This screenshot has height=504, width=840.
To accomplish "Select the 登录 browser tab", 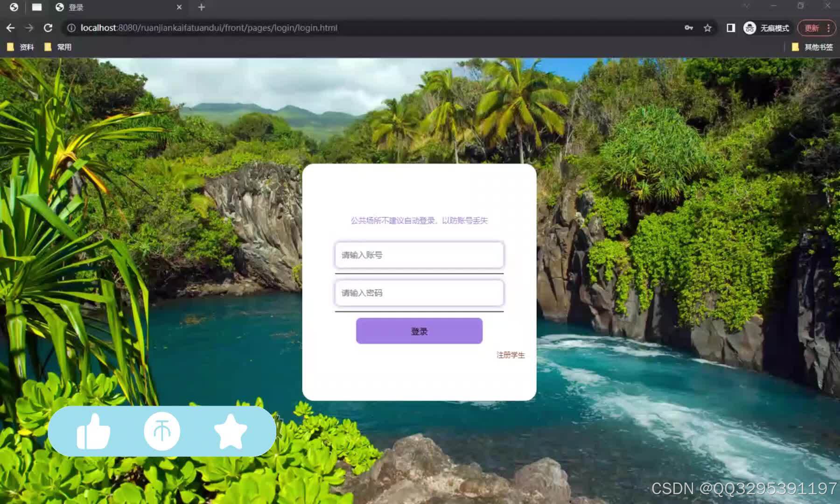I will pyautogui.click(x=119, y=7).
